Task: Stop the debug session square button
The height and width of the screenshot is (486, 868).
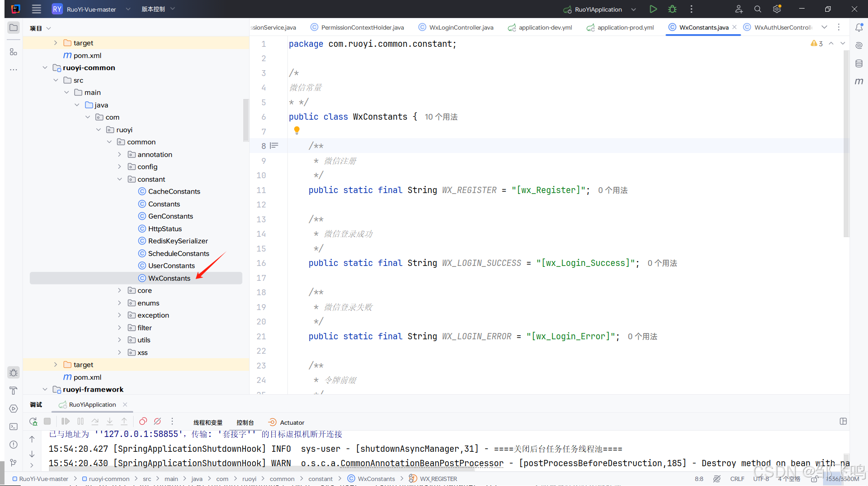Action: click(x=47, y=422)
